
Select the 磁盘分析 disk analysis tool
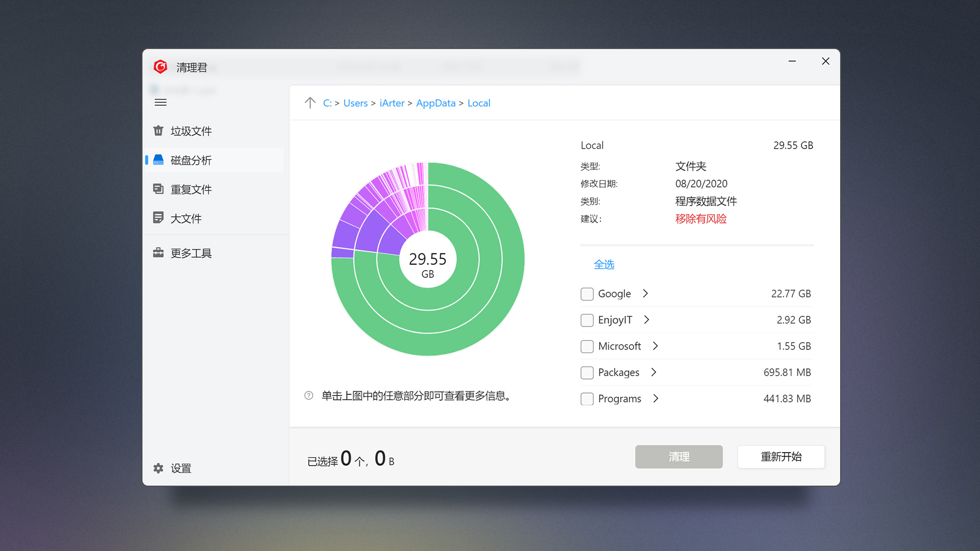pyautogui.click(x=191, y=160)
